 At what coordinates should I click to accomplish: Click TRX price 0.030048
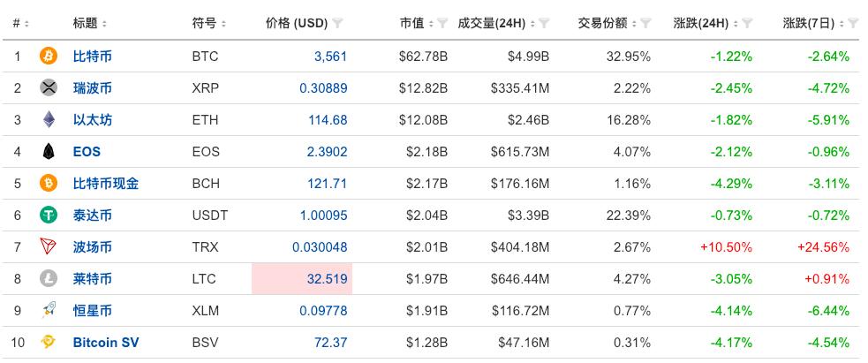click(x=321, y=246)
